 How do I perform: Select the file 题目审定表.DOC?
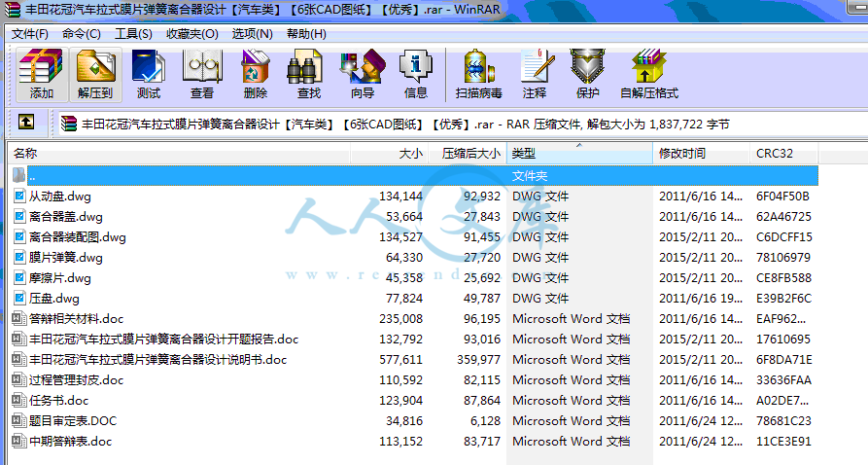73,420
